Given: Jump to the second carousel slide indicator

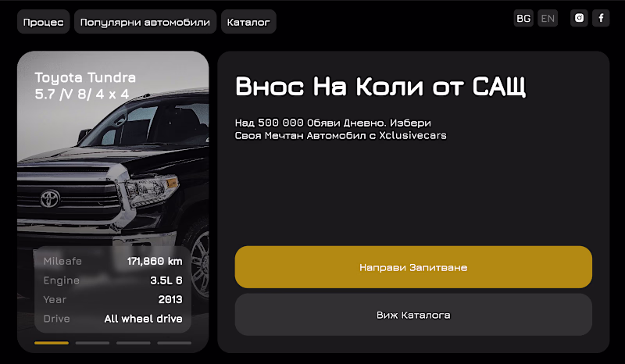Looking at the screenshot, I should point(92,343).
